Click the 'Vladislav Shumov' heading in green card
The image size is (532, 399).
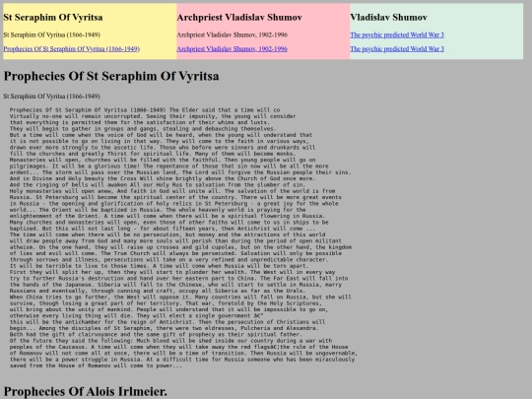388,18
